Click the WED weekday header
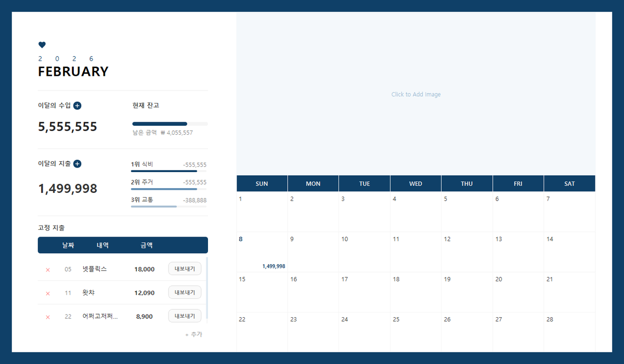624x364 pixels. pyautogui.click(x=416, y=184)
